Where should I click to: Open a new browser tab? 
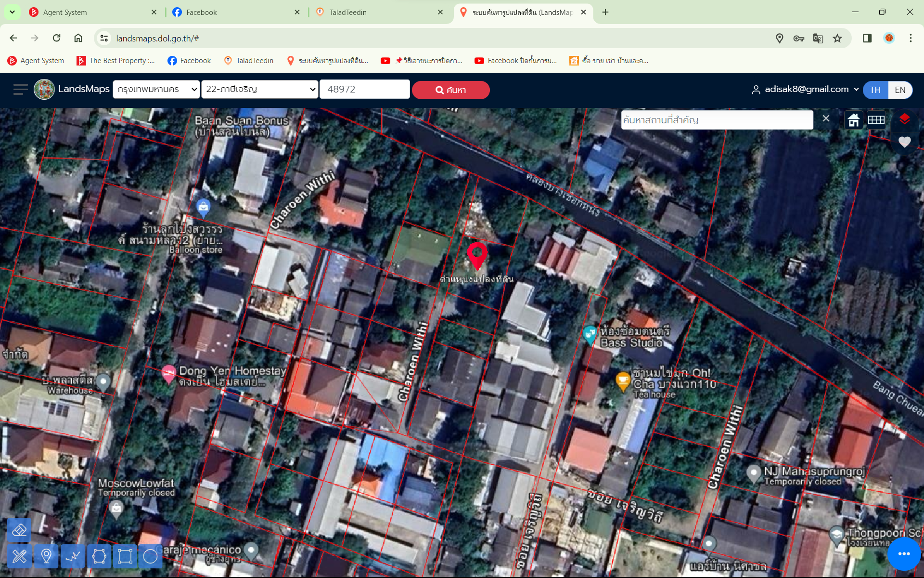pos(605,12)
